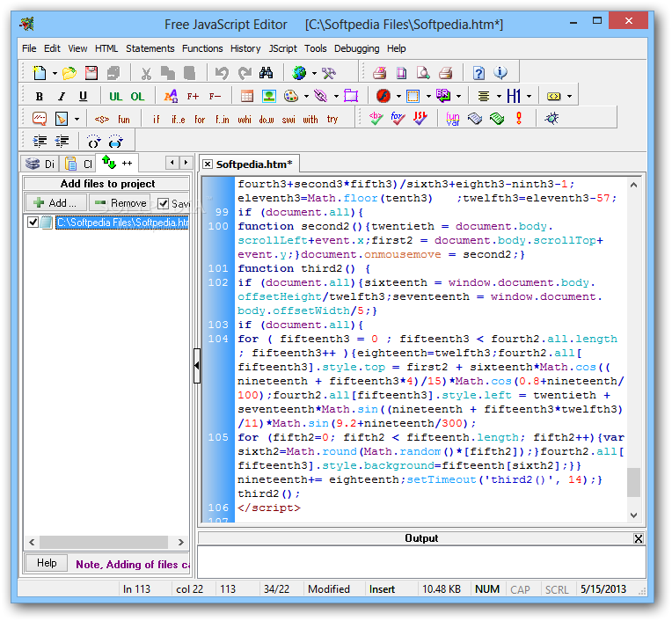This screenshot has width=672, height=621.
Task: Check HTML tags with <b> checkmark icon
Action: click(376, 118)
